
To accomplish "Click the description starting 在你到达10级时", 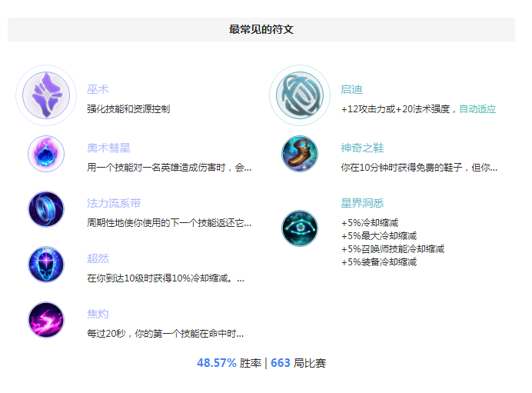I will pyautogui.click(x=165, y=278).
